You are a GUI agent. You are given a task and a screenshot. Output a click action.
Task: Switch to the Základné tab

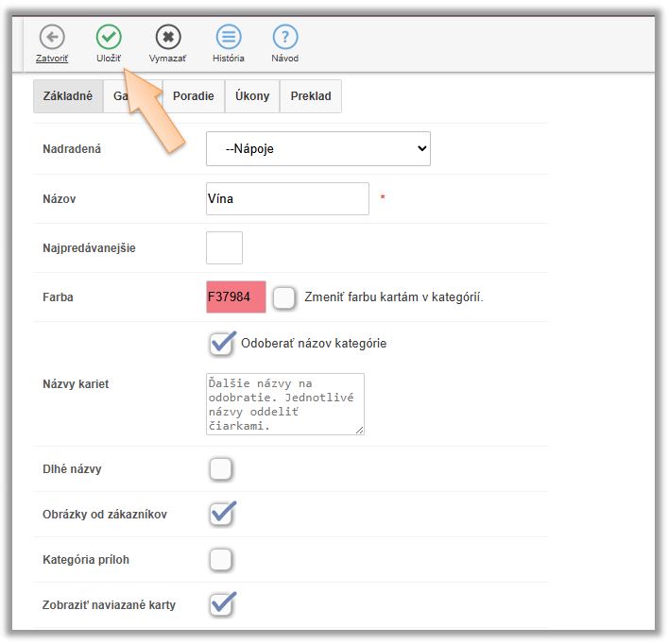click(68, 96)
